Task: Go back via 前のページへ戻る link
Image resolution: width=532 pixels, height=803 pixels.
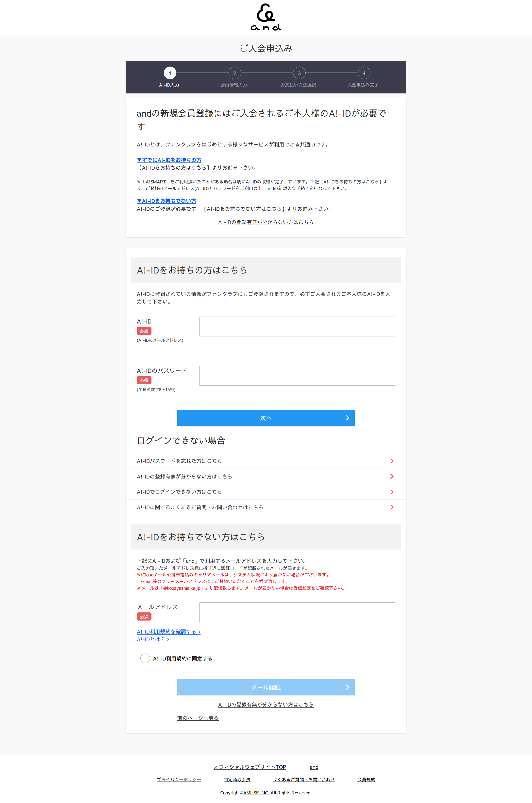Action: (x=198, y=718)
